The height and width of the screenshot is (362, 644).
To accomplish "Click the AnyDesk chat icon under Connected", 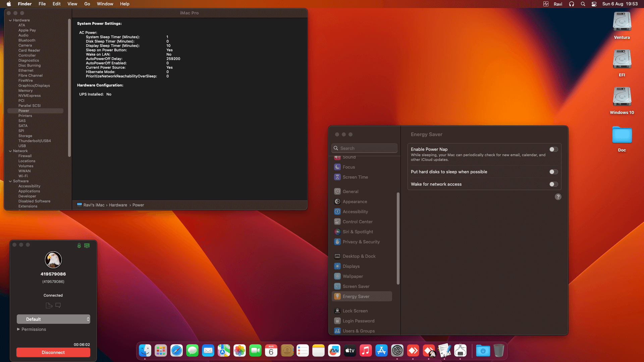I will click(58, 305).
